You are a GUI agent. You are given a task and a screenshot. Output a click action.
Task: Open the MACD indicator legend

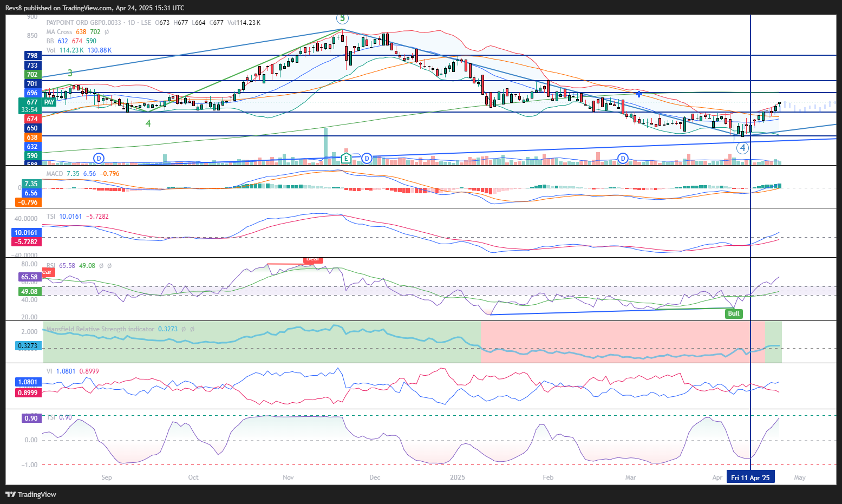55,174
